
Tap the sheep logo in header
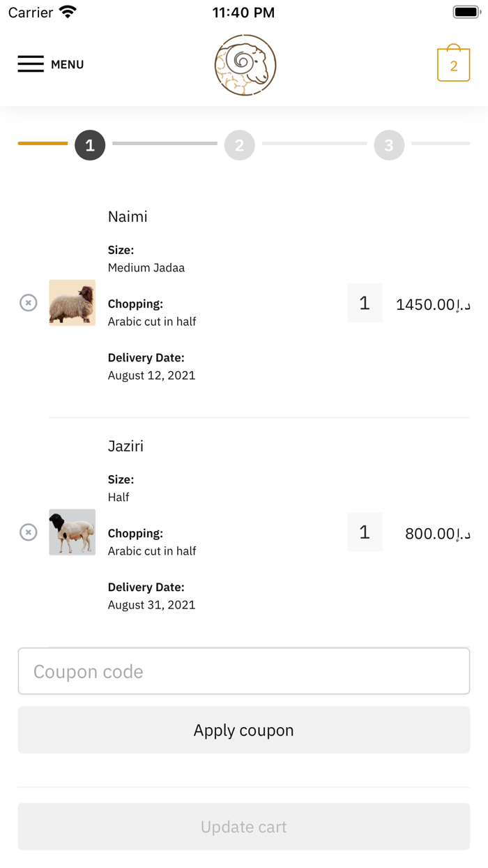pyautogui.click(x=245, y=65)
